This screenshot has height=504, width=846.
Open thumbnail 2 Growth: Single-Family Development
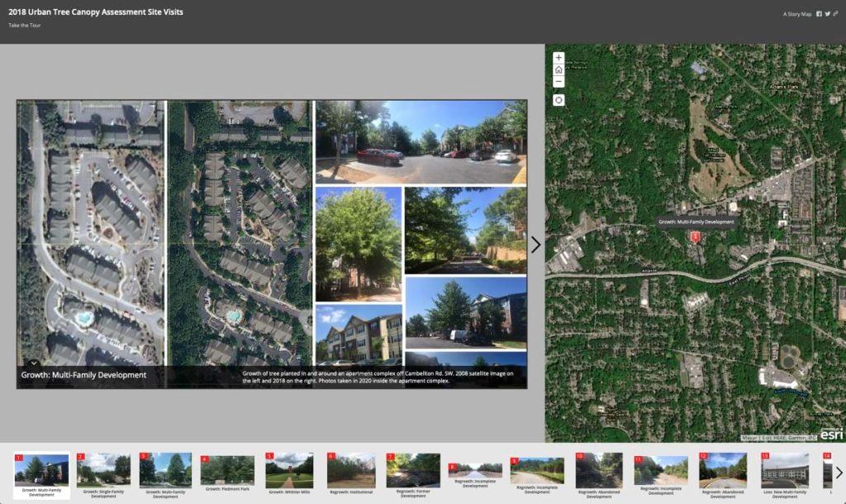point(103,475)
